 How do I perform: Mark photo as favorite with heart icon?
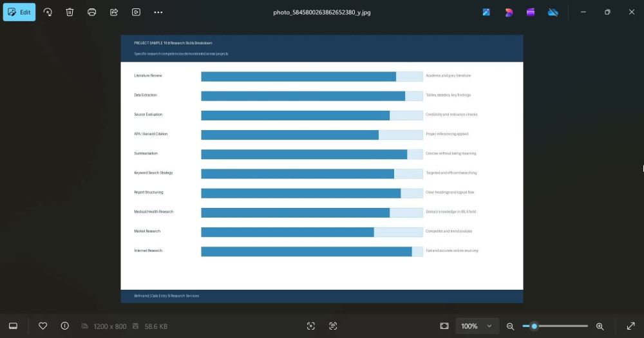[43, 326]
